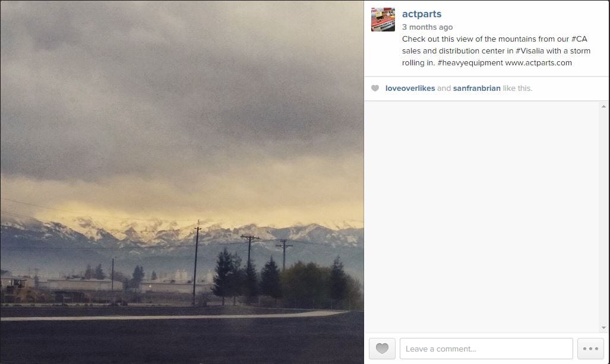This screenshot has height=364, width=610.
Task: Click the comments scrollbar down arrow
Action: (x=604, y=328)
